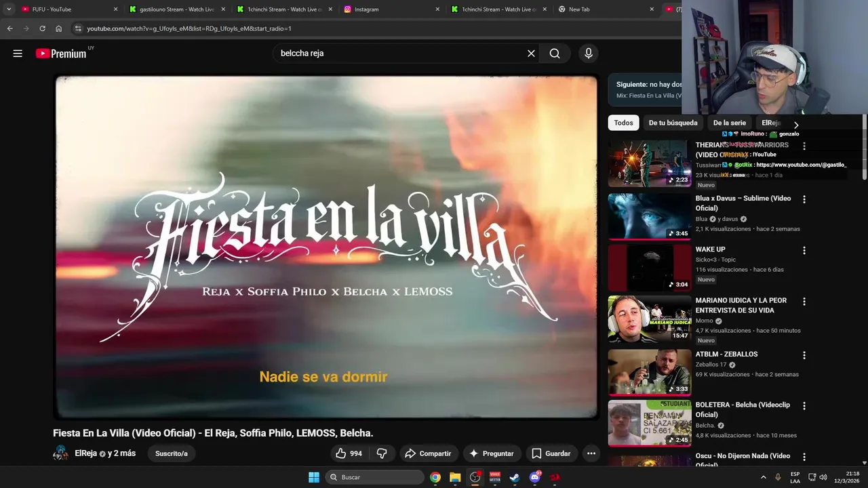Go forward in browser history

pos(26,28)
